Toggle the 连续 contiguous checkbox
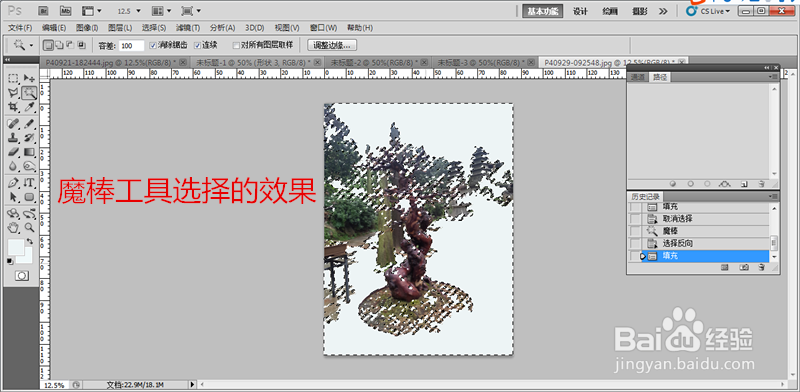Image resolution: width=800 pixels, height=392 pixels. [x=197, y=45]
